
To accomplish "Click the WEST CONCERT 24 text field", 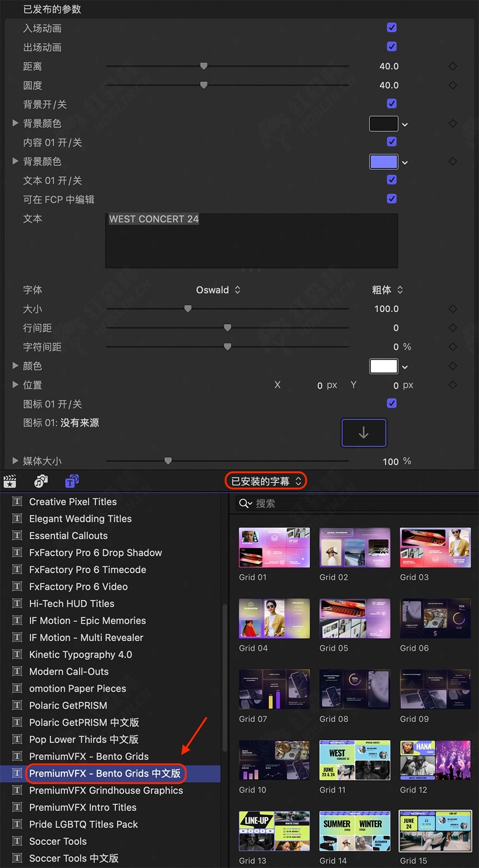I will coord(251,241).
